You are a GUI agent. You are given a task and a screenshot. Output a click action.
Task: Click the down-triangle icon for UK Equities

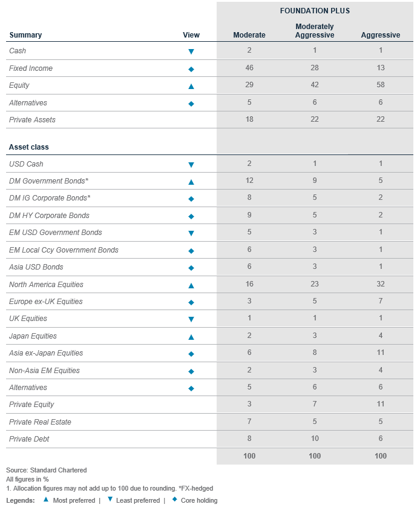pyautogui.click(x=191, y=319)
